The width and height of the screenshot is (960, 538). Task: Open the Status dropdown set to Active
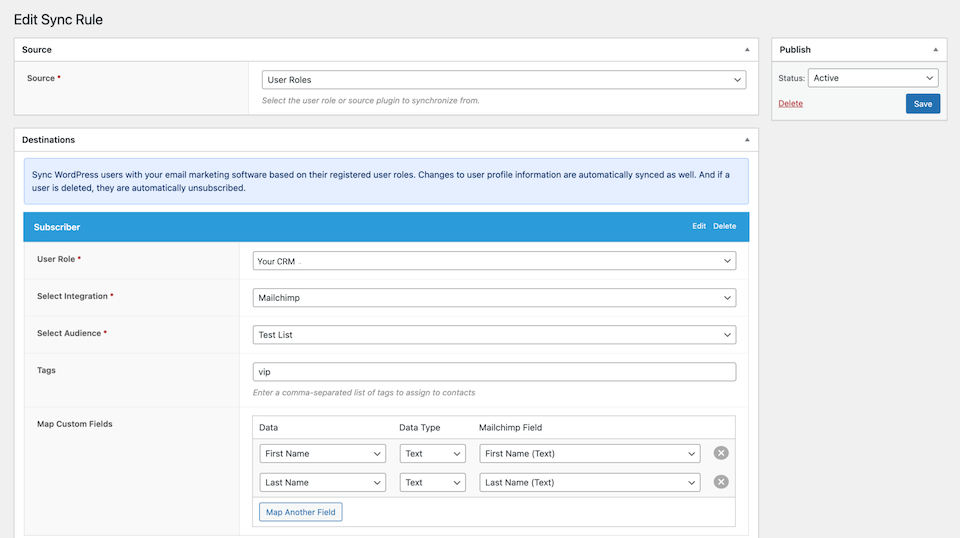point(873,78)
